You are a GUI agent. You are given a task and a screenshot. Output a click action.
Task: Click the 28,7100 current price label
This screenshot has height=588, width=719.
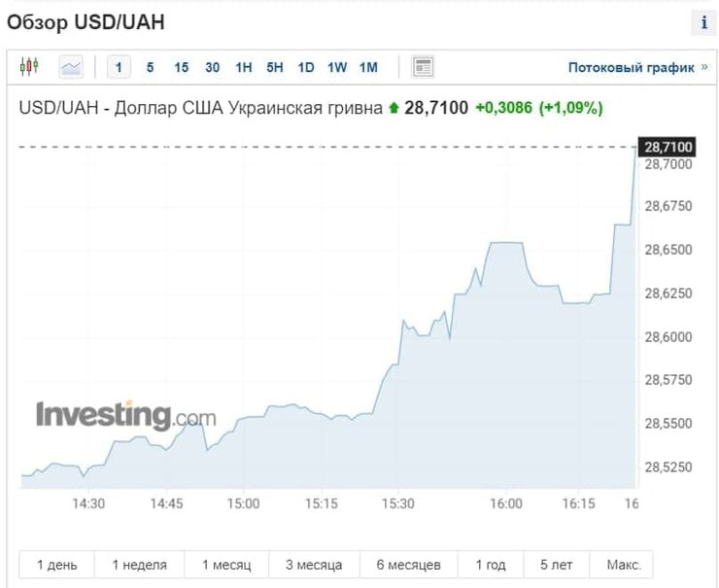668,147
